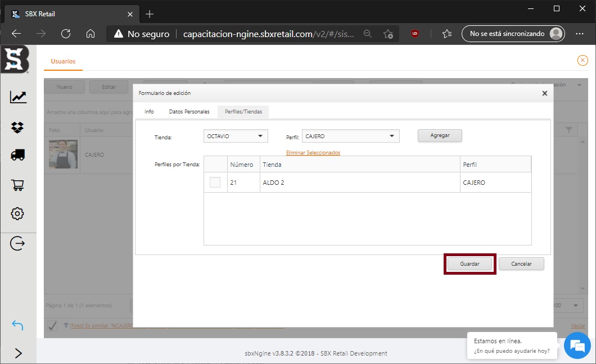The width and height of the screenshot is (596, 364).
Task: Click the Agregar button
Action: click(440, 135)
